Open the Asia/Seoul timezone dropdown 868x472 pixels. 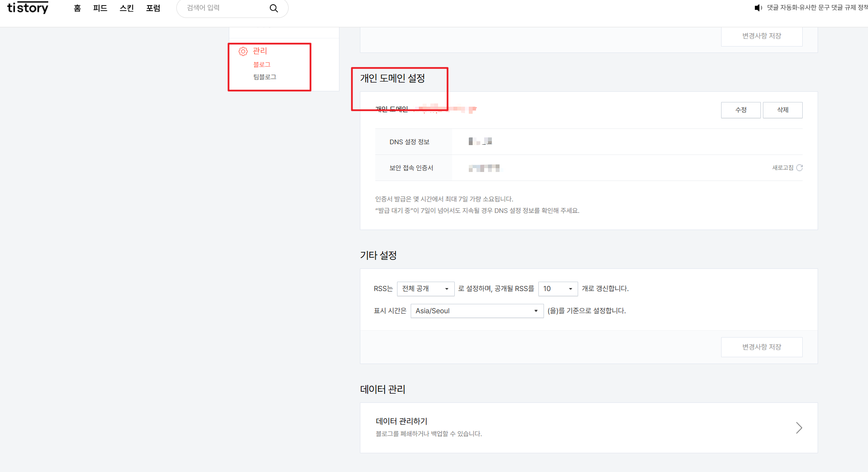476,311
